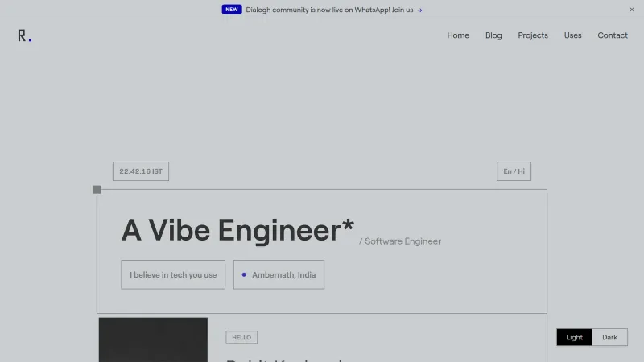Screen dimensions: 644x362
Task: Select the Light theme option
Action: point(574,337)
